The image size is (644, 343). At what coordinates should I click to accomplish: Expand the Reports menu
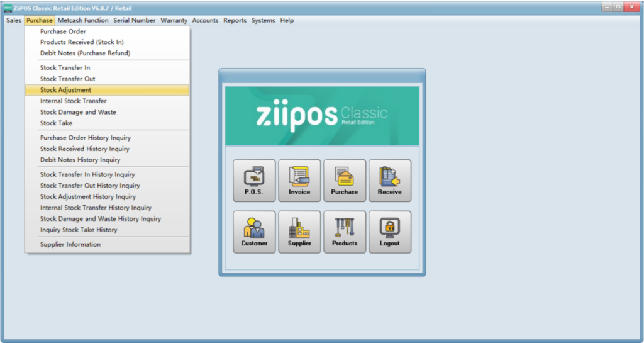pyautogui.click(x=235, y=20)
